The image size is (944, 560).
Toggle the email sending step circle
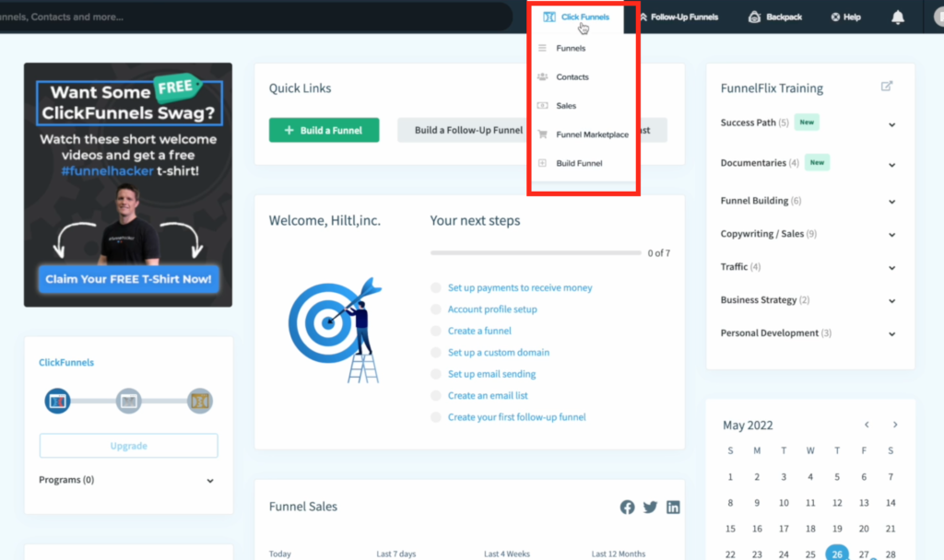[436, 375]
